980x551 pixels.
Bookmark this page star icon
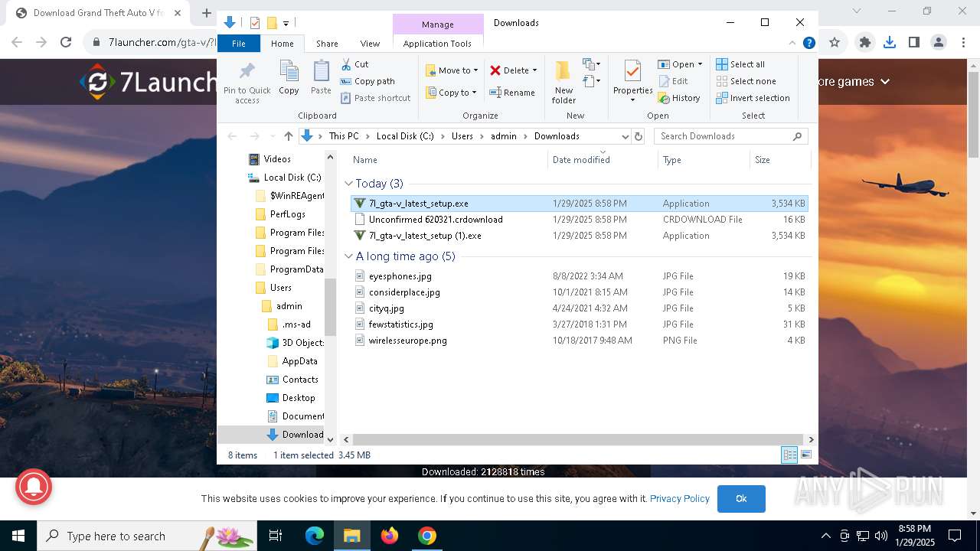pyautogui.click(x=835, y=43)
